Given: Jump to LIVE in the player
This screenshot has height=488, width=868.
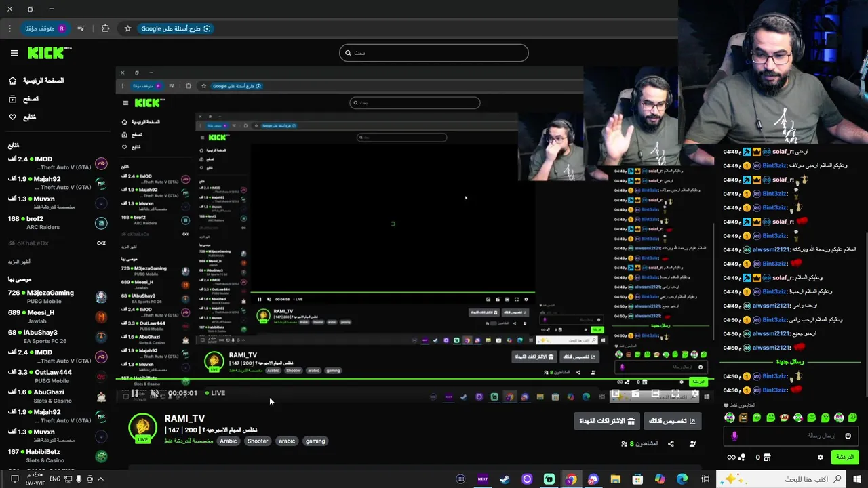Looking at the screenshot, I should point(214,393).
